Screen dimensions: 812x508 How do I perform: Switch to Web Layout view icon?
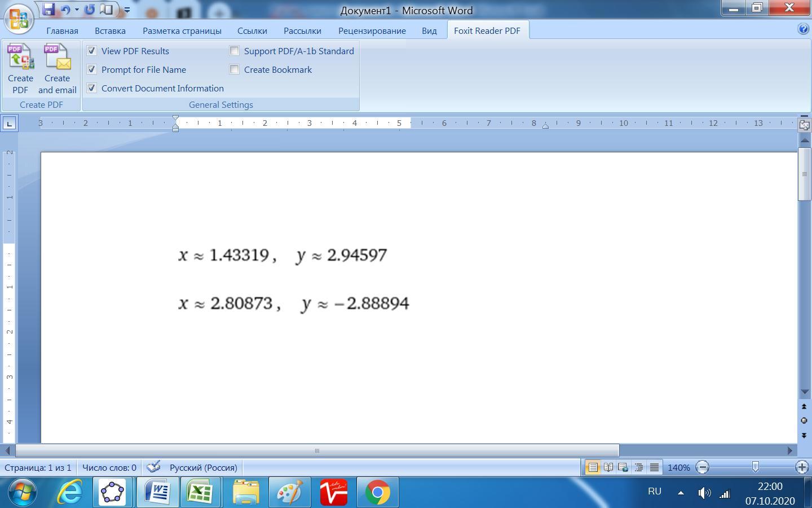click(x=623, y=467)
